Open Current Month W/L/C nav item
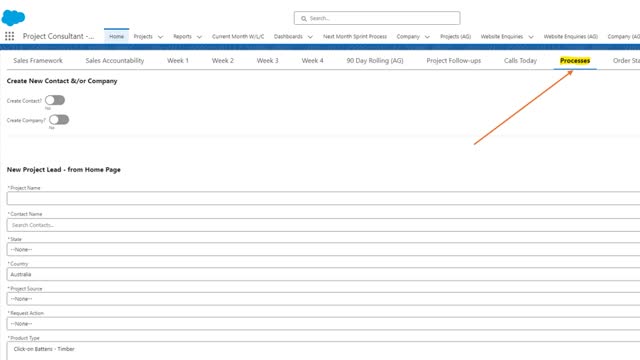 click(238, 36)
